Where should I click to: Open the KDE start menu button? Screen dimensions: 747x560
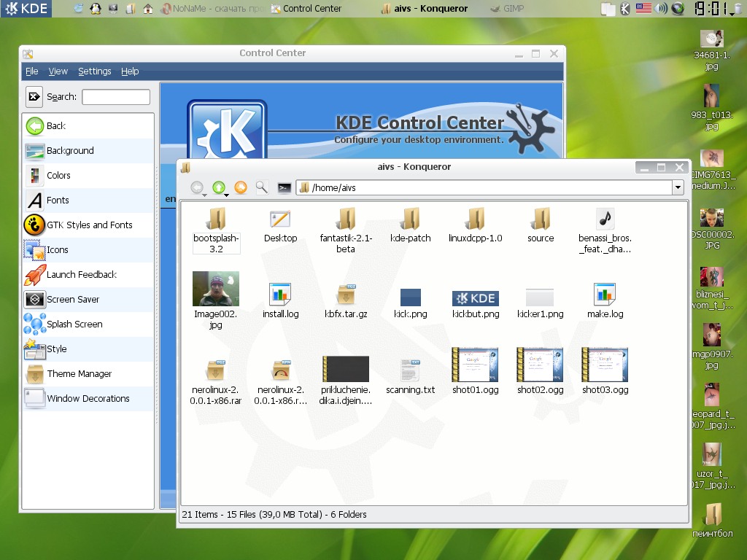coord(26,9)
